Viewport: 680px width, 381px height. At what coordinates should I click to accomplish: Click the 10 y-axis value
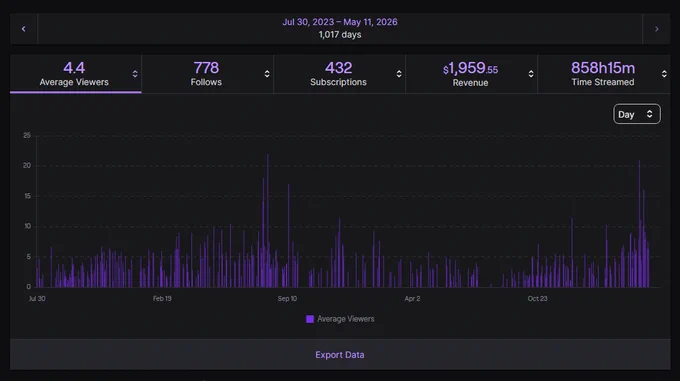pyautogui.click(x=27, y=226)
